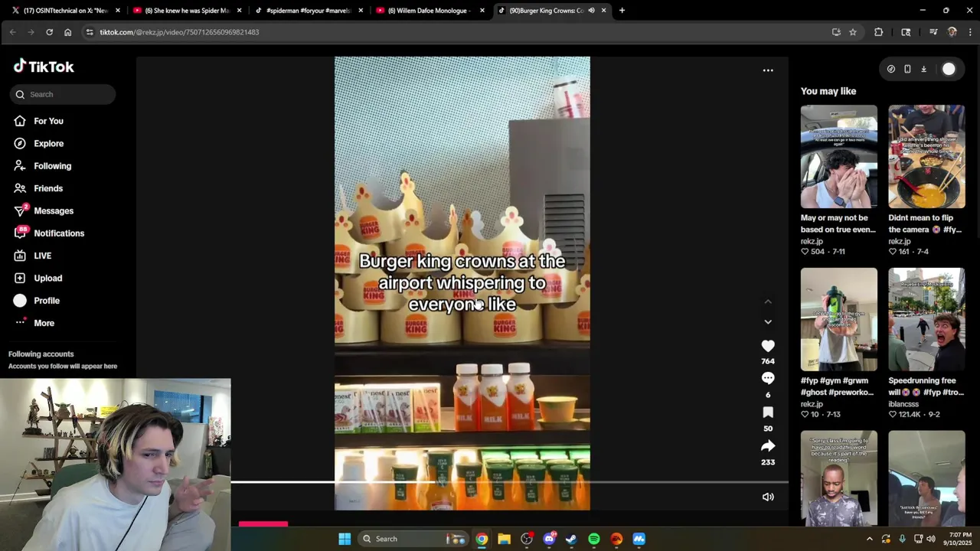Seek along the video progress bar
Viewport: 980px width, 551px height.
tap(509, 482)
